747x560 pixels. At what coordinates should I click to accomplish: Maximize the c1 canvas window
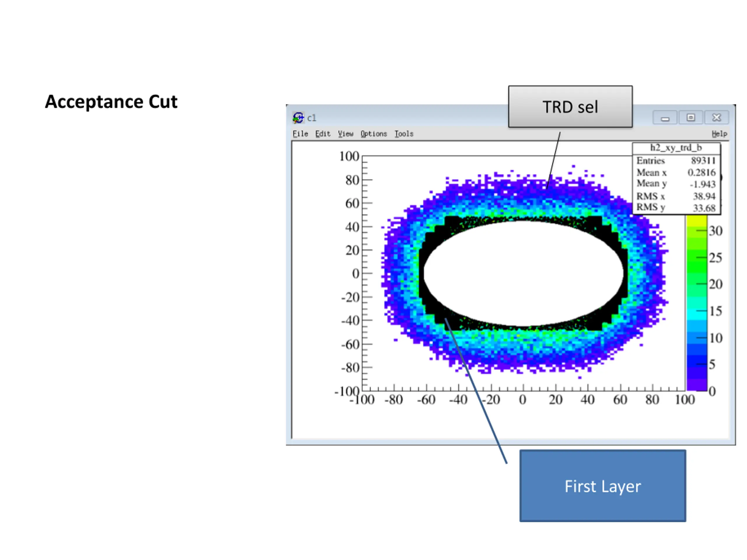pyautogui.click(x=691, y=118)
